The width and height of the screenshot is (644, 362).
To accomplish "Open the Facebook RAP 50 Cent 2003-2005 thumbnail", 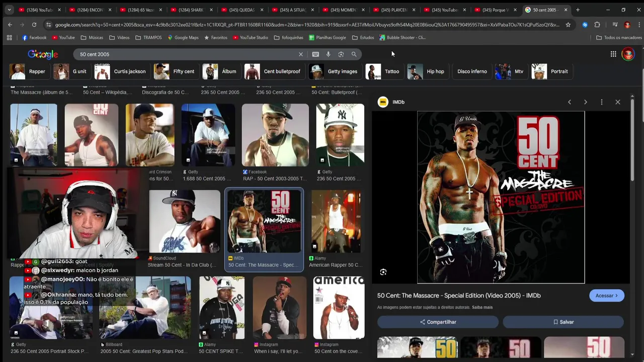I will coord(275,135).
